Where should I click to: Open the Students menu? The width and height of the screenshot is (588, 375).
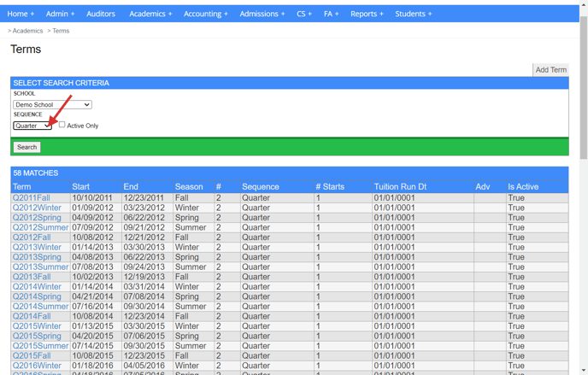(x=413, y=14)
